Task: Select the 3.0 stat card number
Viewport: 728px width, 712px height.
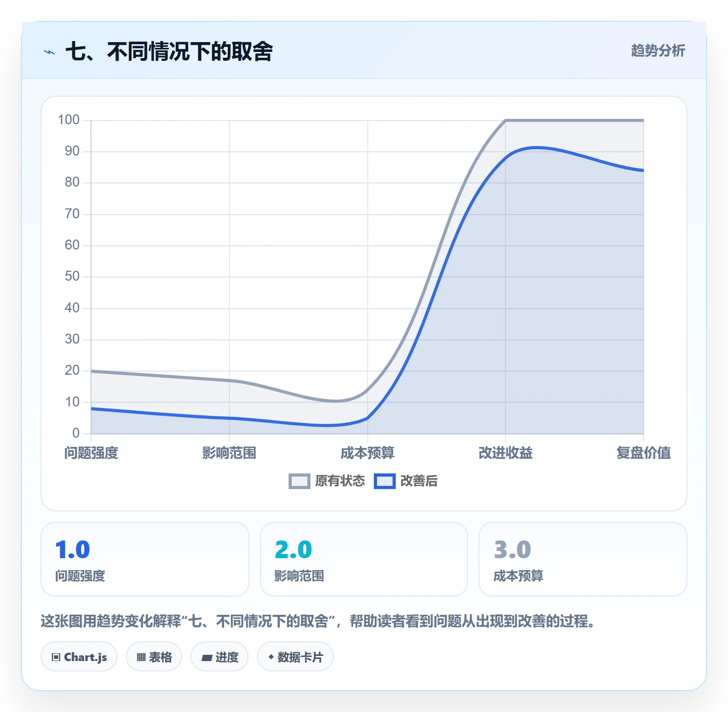Action: 512,549
